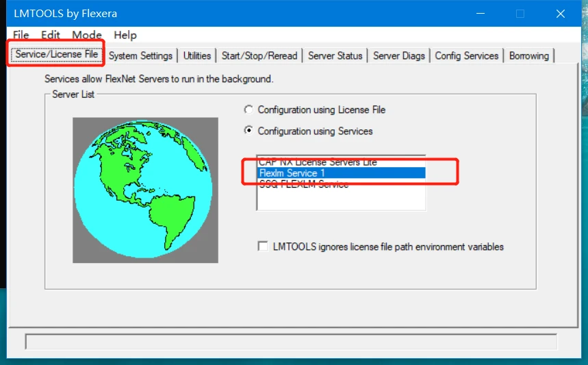The width and height of the screenshot is (588, 365).
Task: Select SSQ FLEXLM Service entry
Action: point(342,184)
